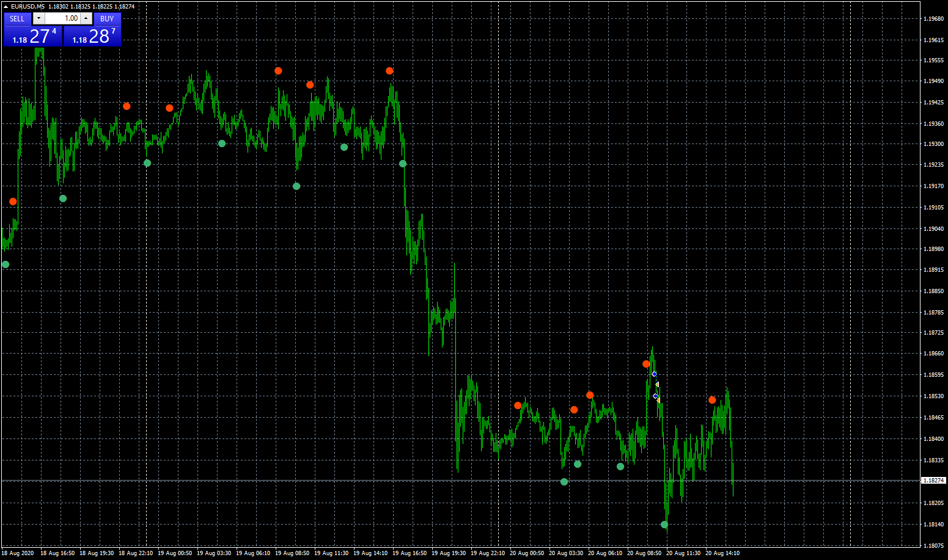Click the 19 Aug 03:30 time label

coord(214,553)
